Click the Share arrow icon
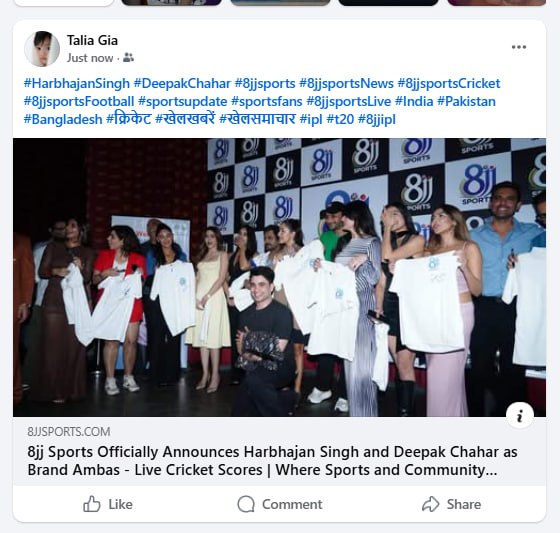This screenshot has width=560, height=533. (430, 504)
